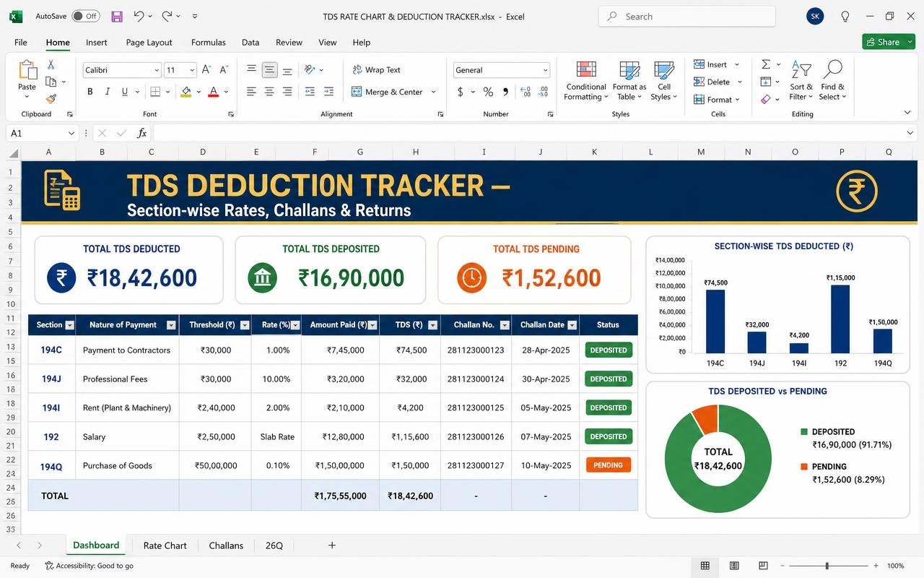Select the Format Painter brush
Viewport: 924px width, 578px height.
[x=51, y=99]
